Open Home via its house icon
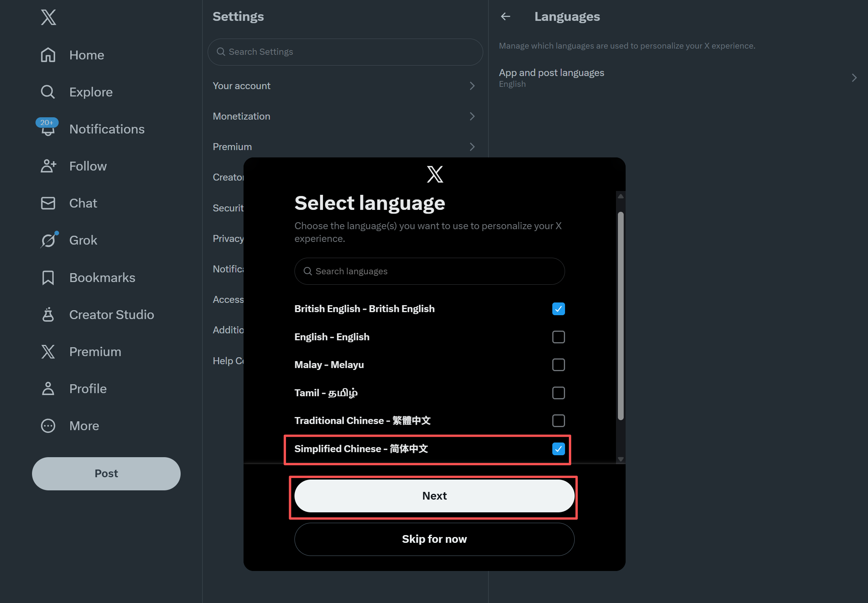 point(48,55)
